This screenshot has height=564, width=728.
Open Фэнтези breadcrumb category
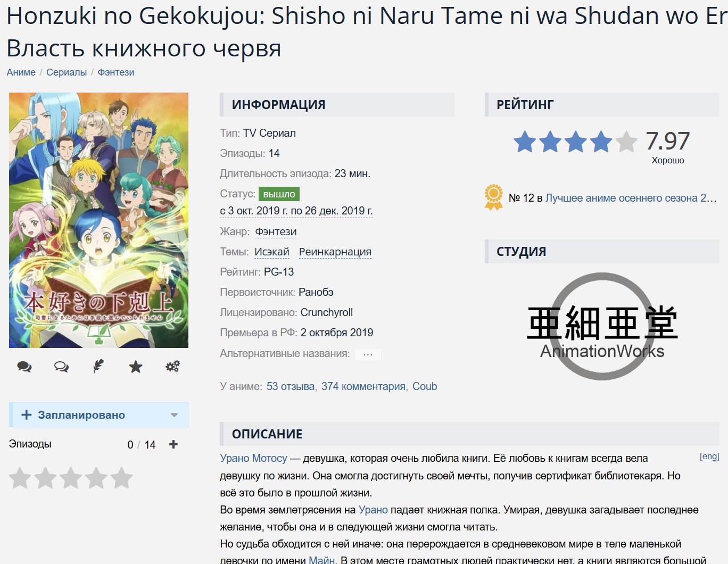[x=116, y=72]
